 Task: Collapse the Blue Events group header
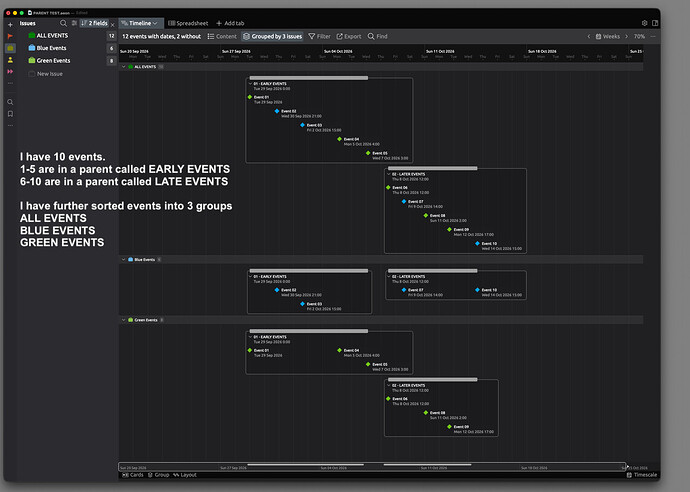click(x=124, y=260)
